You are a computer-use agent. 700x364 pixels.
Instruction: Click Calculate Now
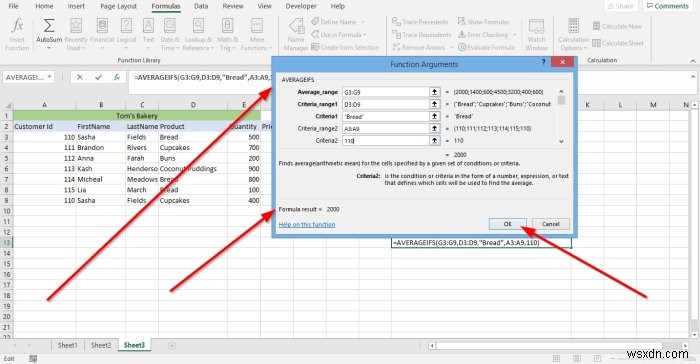617,26
